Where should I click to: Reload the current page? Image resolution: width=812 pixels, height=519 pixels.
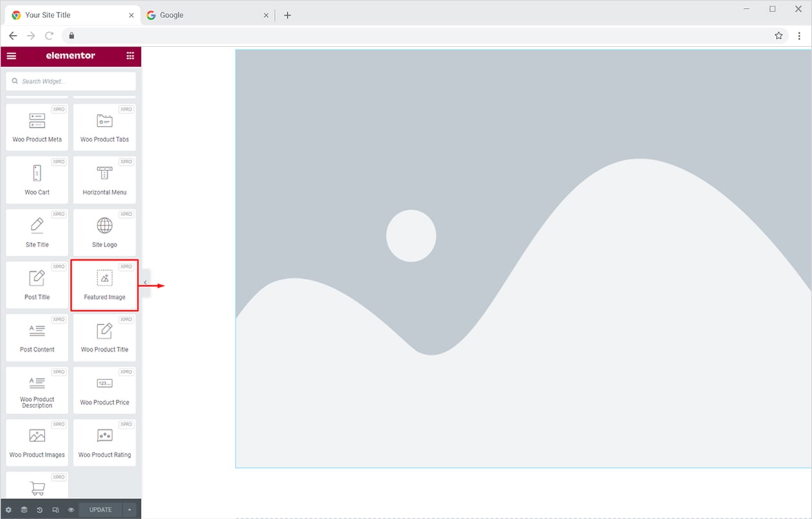[x=49, y=36]
